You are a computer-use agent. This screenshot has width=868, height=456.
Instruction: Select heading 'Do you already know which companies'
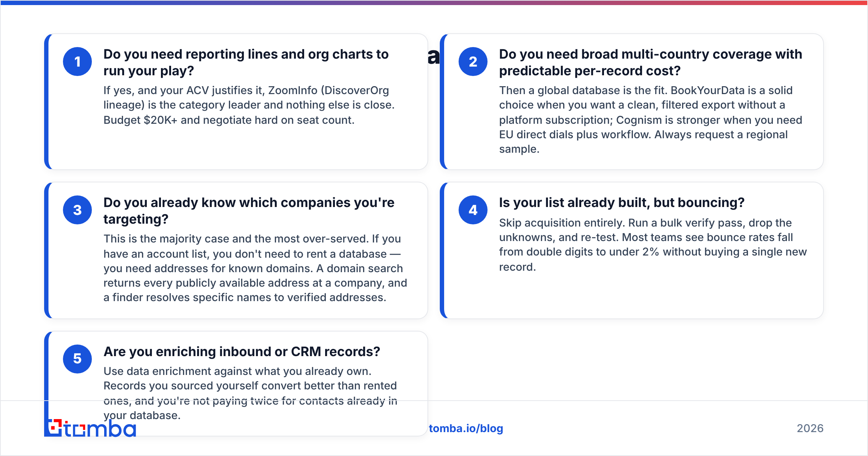pyautogui.click(x=249, y=211)
